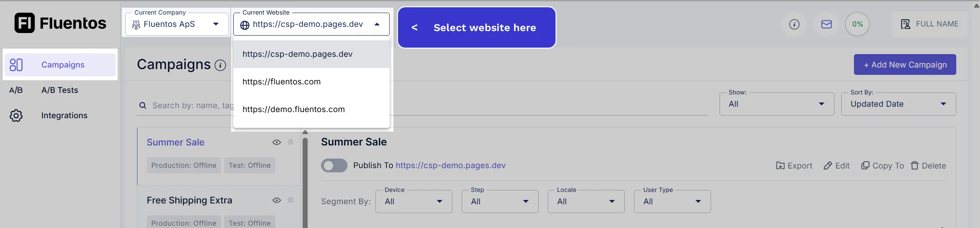Click the Fluentos logo icon
The image size is (980, 228).
(25, 23)
